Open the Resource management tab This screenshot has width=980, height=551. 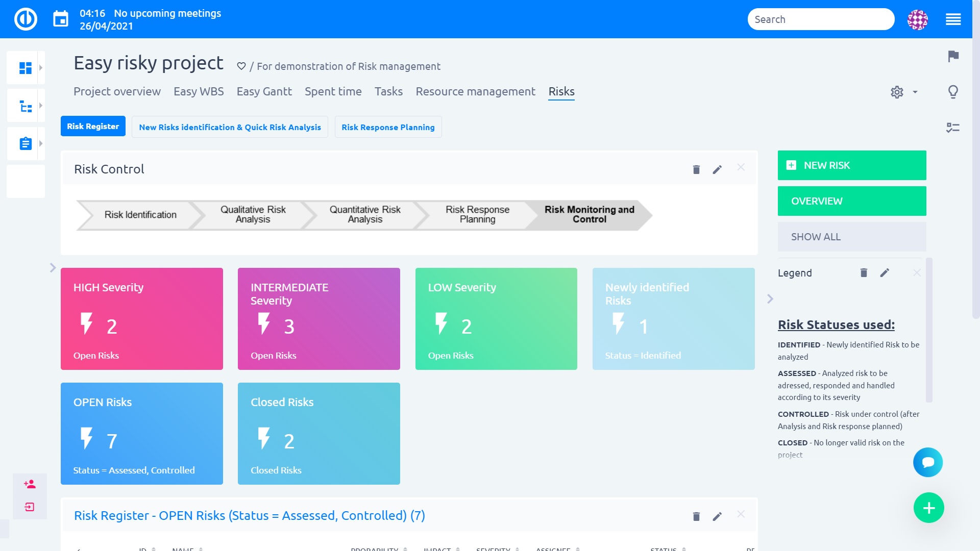point(475,92)
